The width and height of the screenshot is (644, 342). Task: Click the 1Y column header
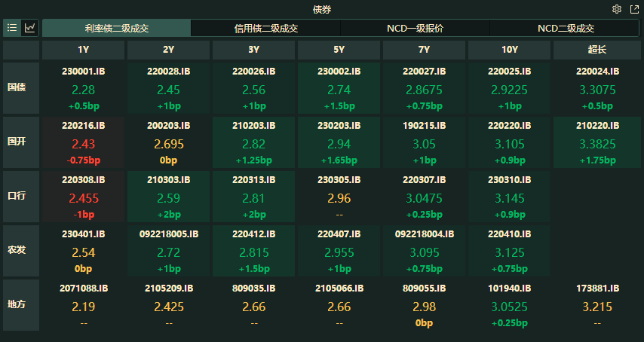click(84, 50)
